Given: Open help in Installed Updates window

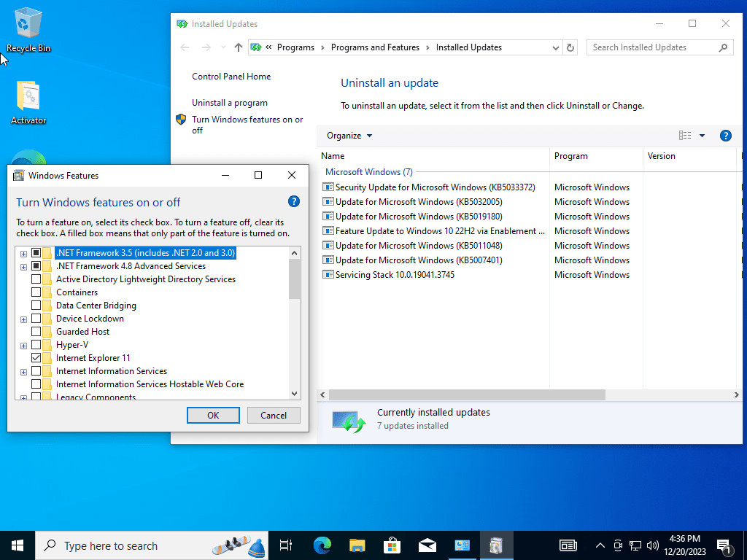Looking at the screenshot, I should (725, 136).
